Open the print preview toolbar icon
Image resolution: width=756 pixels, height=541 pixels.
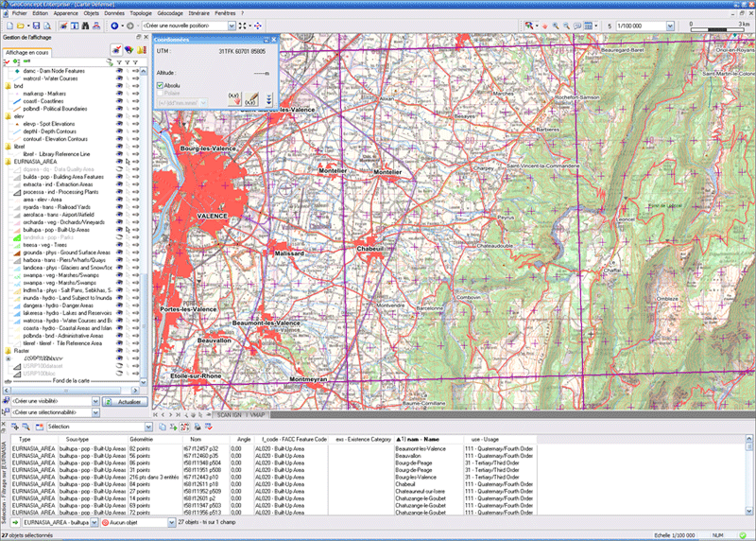click(x=47, y=26)
